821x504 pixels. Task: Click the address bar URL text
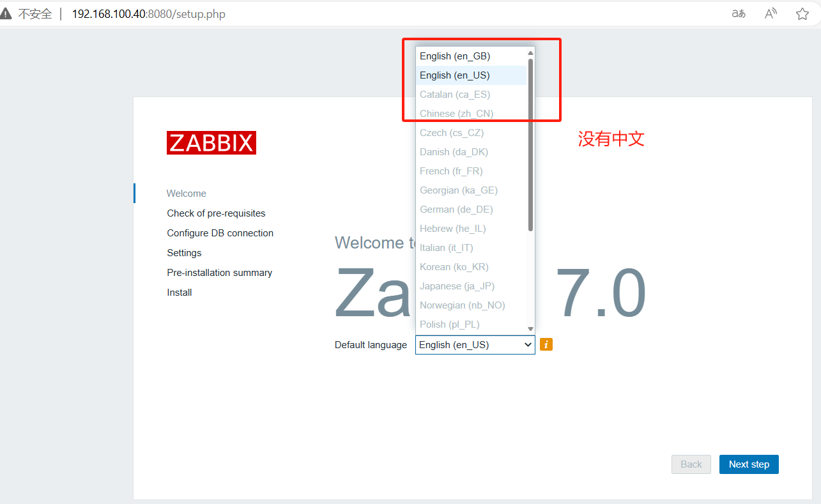coord(148,14)
